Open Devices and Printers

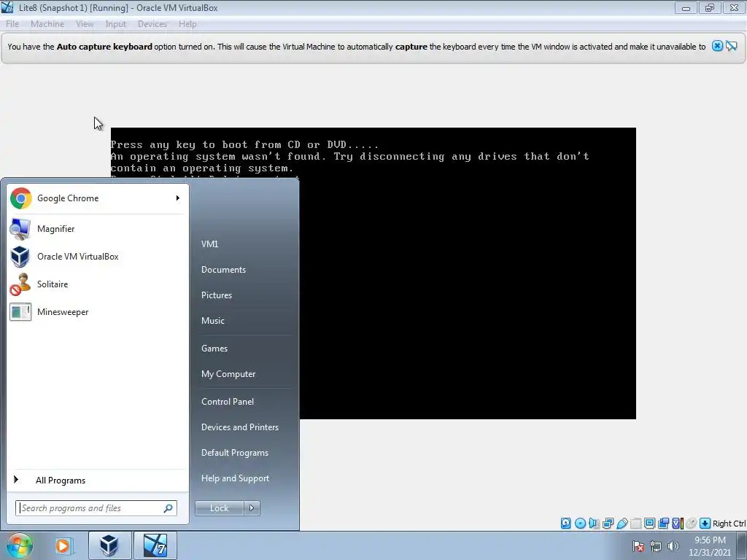click(x=239, y=427)
